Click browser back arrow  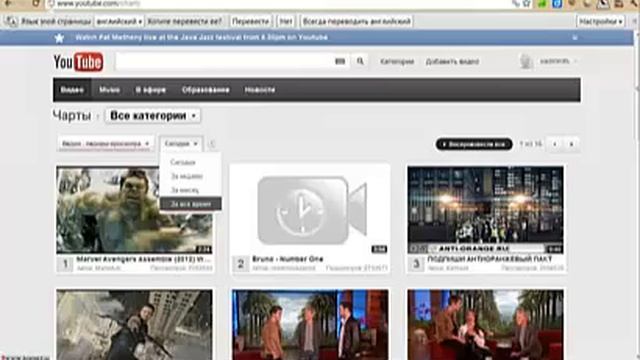8,4
